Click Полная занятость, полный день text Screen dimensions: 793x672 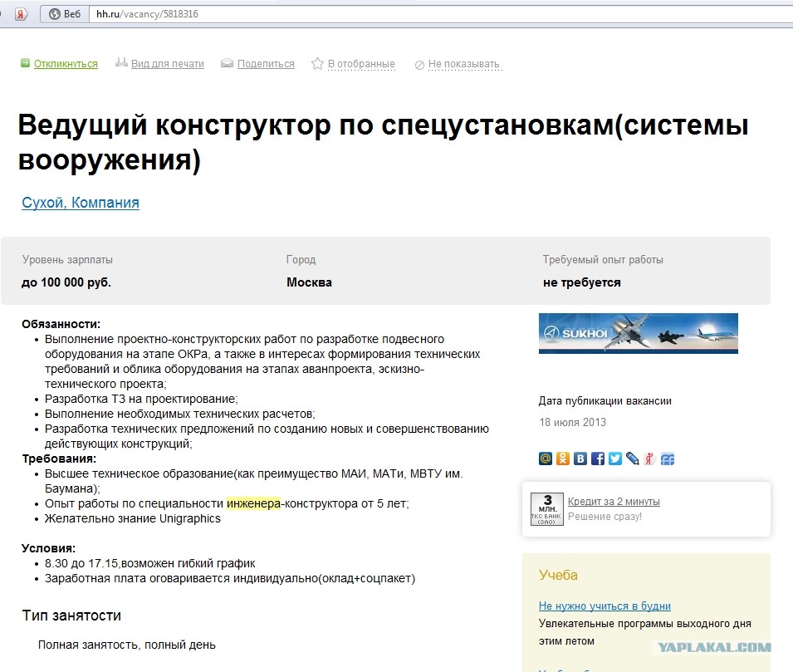tap(126, 645)
